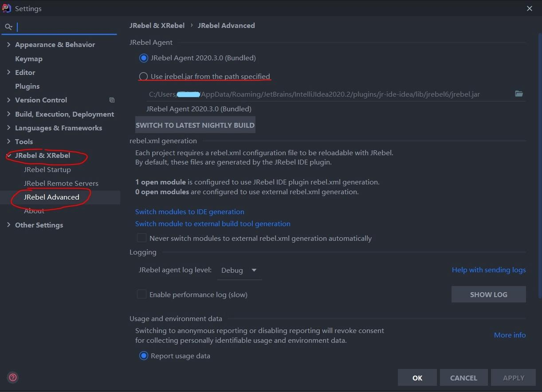Open Help with sending logs link
This screenshot has width=542, height=392.
489,270
